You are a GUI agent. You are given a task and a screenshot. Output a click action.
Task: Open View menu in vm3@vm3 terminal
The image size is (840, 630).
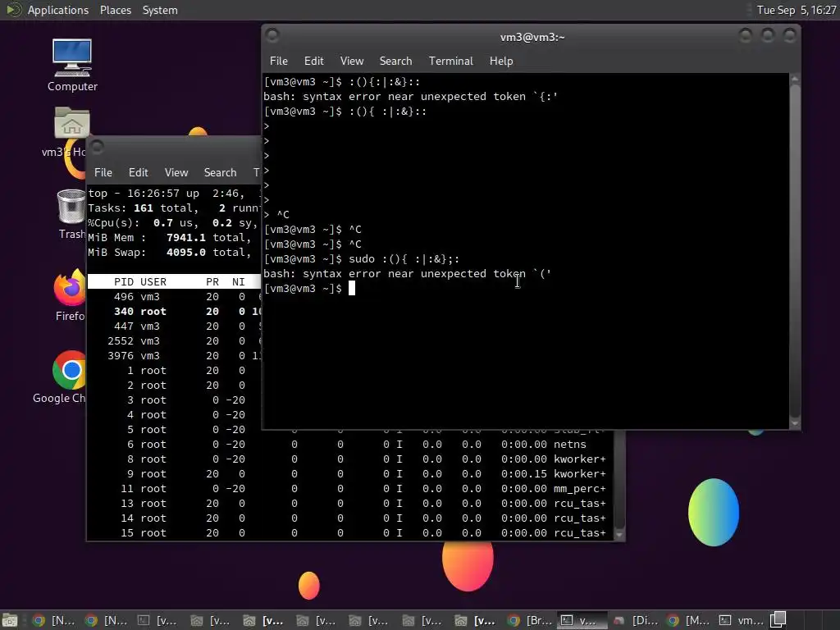tap(351, 61)
